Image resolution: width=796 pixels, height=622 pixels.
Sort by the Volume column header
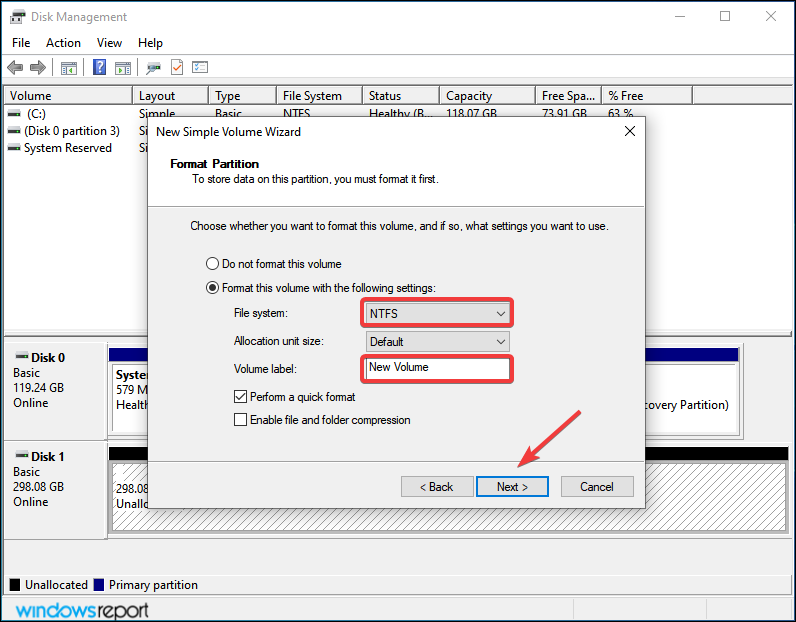click(68, 95)
